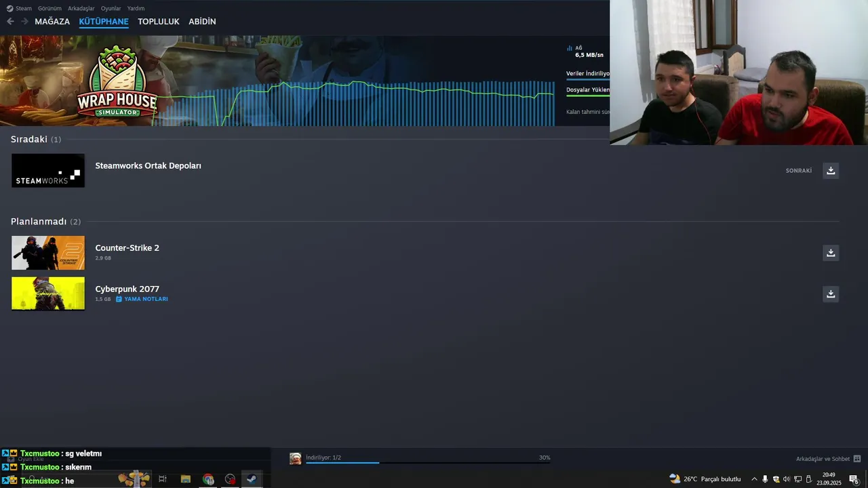Open the Steam menu
Viewport: 868px width, 488px height.
[x=24, y=8]
